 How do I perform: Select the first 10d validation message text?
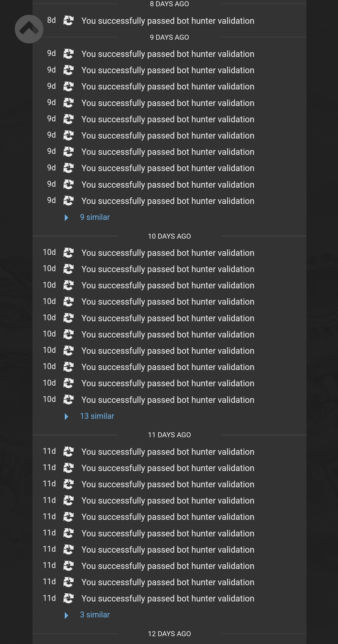coord(168,253)
